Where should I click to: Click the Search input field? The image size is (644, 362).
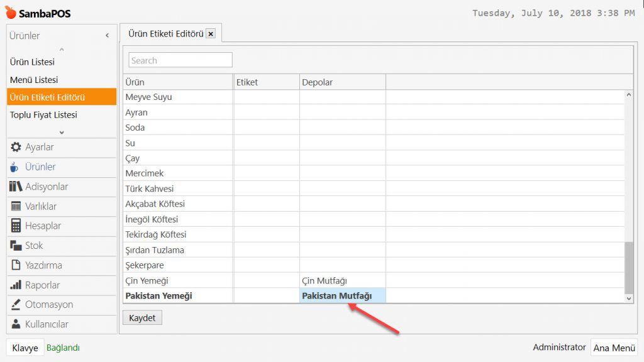click(x=180, y=60)
